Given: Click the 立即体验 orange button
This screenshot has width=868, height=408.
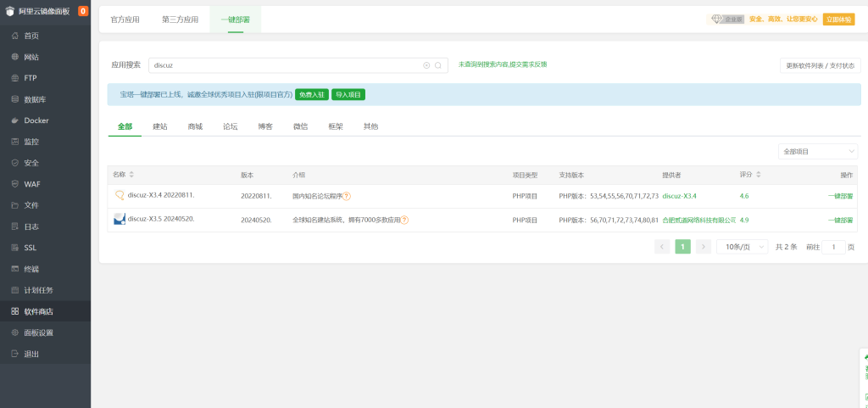Looking at the screenshot, I should [838, 20].
